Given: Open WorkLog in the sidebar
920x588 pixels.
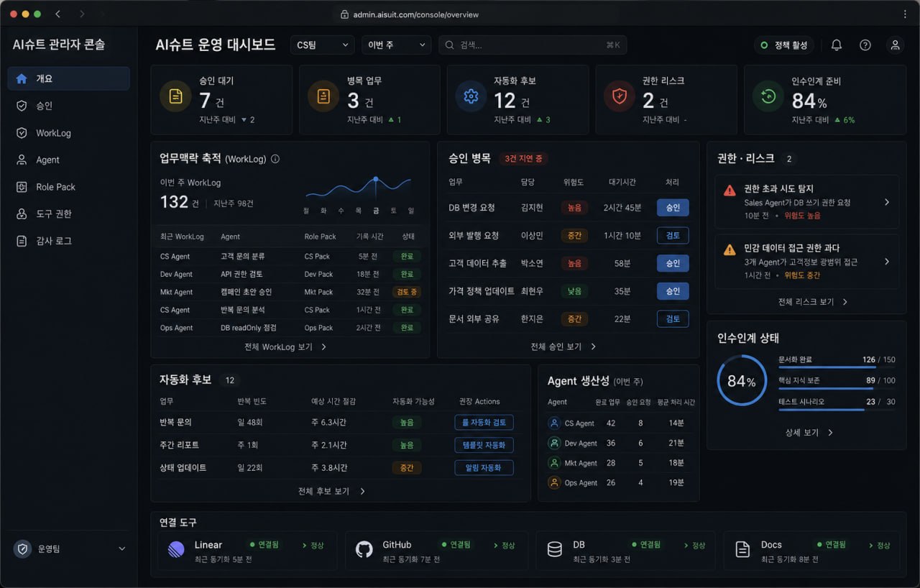Looking at the screenshot, I should click(69, 133).
